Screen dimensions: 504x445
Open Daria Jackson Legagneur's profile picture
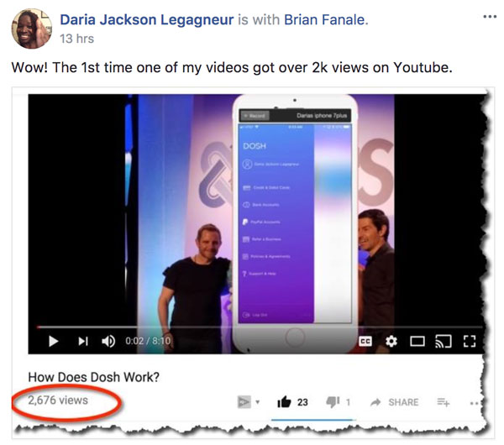(x=32, y=29)
